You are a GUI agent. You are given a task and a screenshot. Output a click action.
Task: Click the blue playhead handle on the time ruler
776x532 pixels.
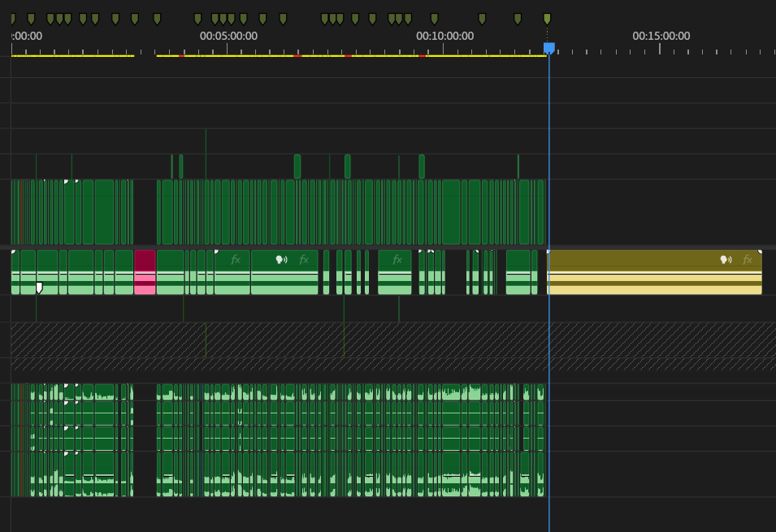coord(548,48)
